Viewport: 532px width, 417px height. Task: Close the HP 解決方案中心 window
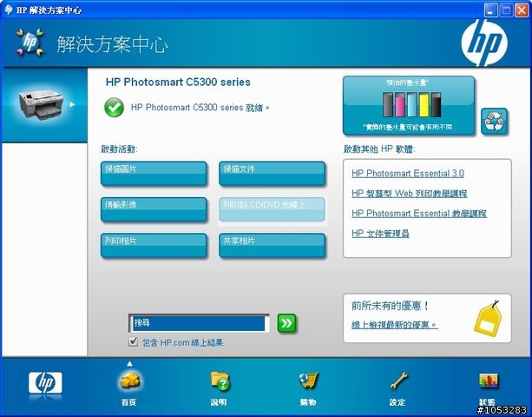point(522,10)
